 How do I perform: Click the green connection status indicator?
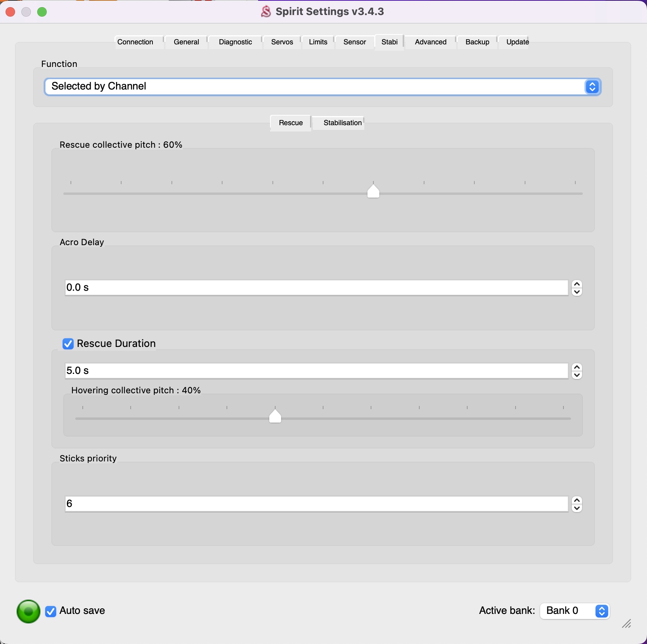coord(28,611)
